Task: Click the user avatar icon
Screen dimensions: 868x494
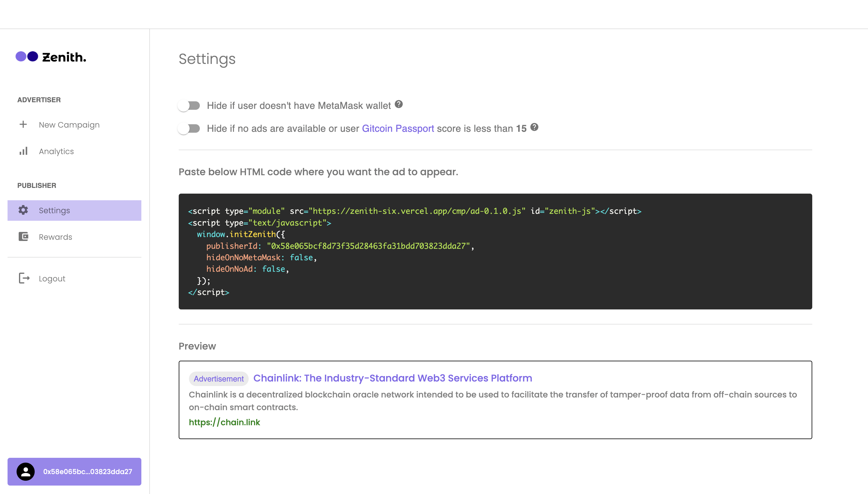Action: point(26,471)
